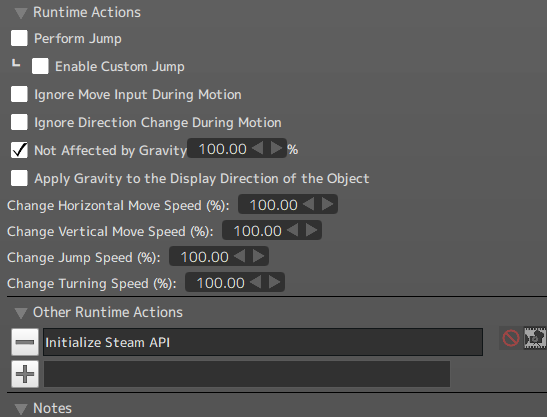
Task: Increase Jump Speed with right arrow
Action: (258, 256)
